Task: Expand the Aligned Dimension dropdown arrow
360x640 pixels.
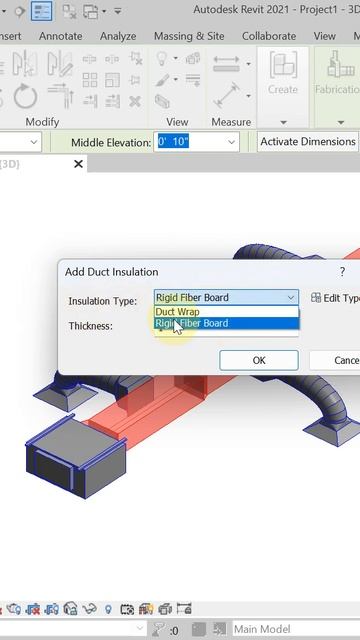Action: pyautogui.click(x=248, y=96)
